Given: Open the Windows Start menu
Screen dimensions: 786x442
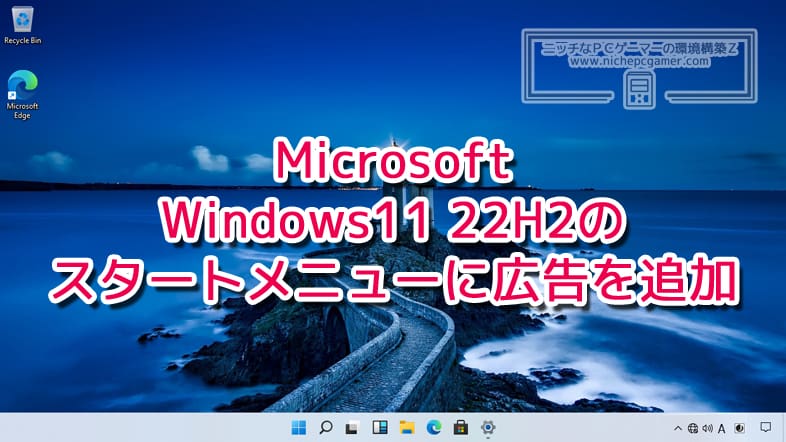Looking at the screenshot, I should (x=299, y=427).
